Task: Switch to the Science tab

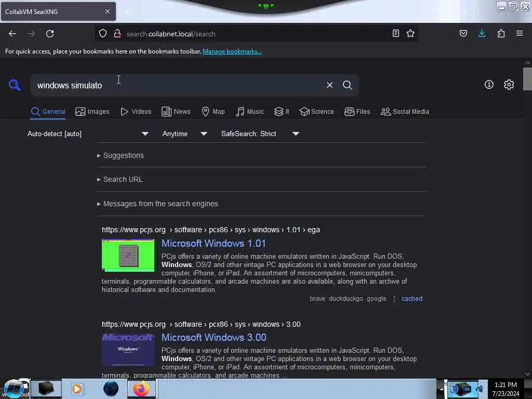Action: [x=316, y=112]
